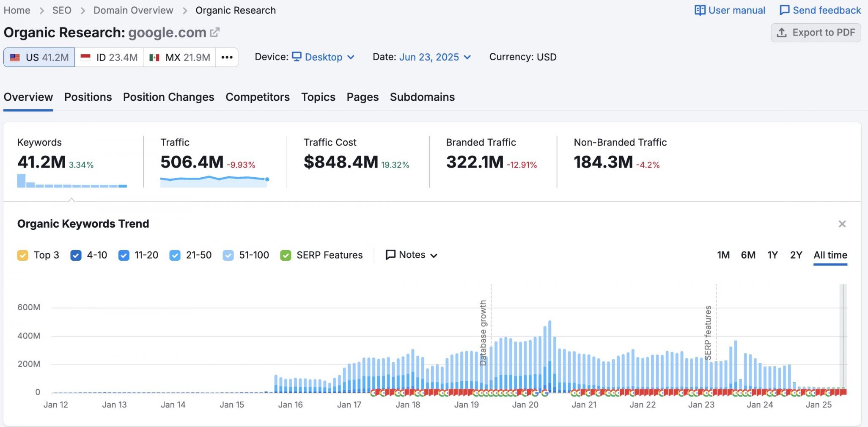868x427 pixels.
Task: Set chart range to 6M
Action: (x=748, y=255)
